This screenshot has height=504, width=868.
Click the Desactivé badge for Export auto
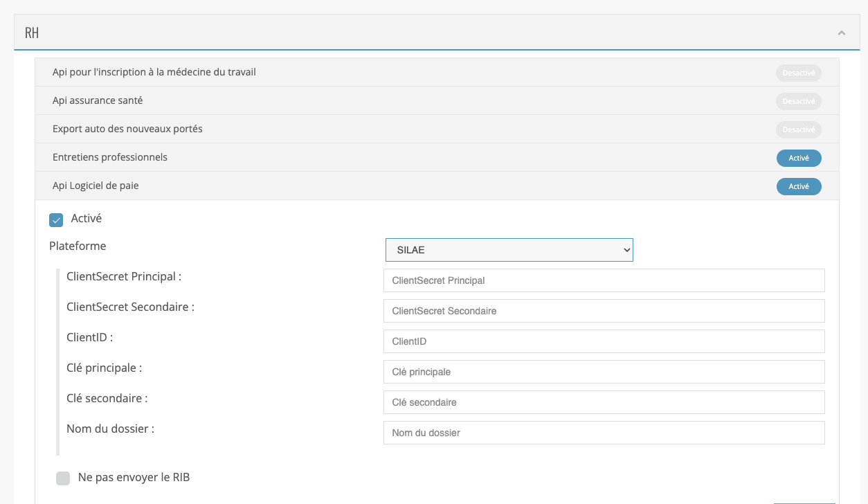pos(798,129)
